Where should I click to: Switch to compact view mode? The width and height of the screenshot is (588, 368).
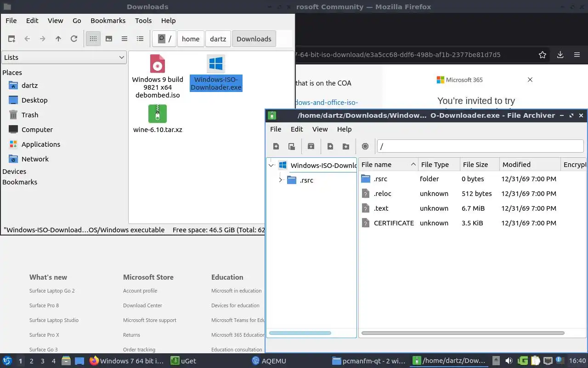pyautogui.click(x=124, y=39)
